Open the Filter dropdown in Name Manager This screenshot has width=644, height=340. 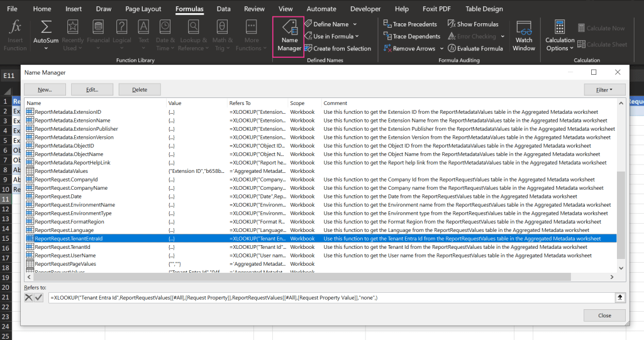point(604,90)
